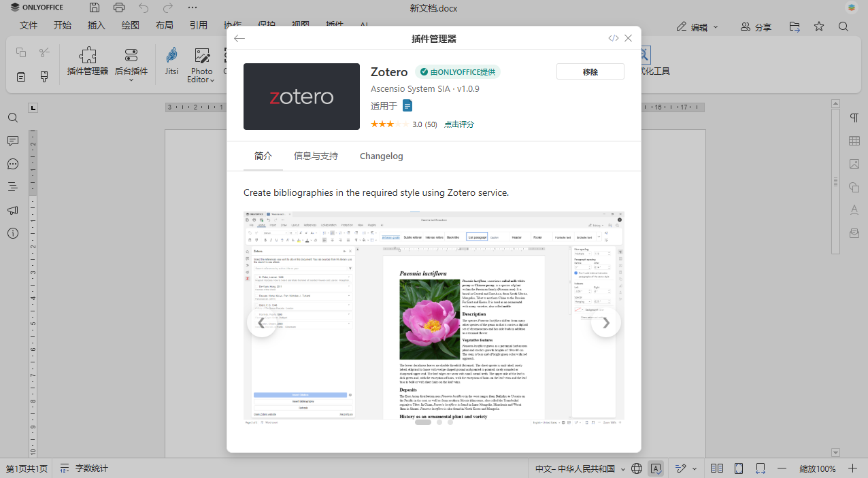Screen dimensions: 868x478
Task: Open Image settings in right sidebar
Action: (x=854, y=164)
